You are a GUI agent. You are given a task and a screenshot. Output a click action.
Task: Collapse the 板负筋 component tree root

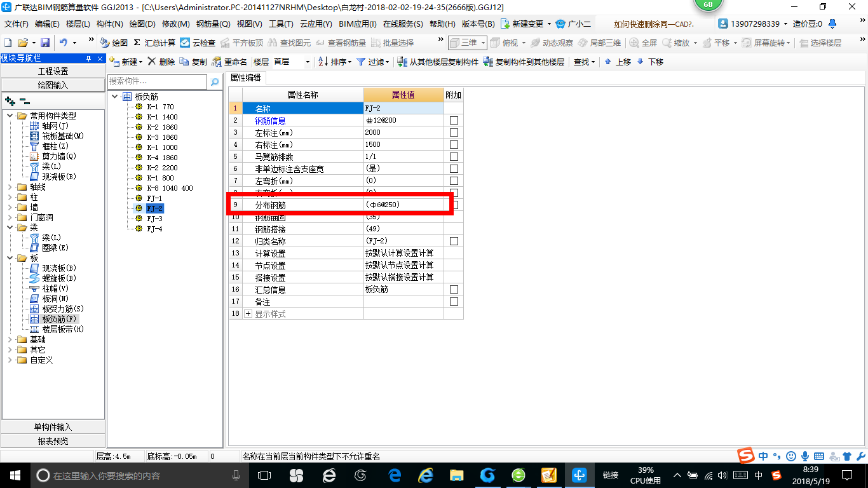114,97
